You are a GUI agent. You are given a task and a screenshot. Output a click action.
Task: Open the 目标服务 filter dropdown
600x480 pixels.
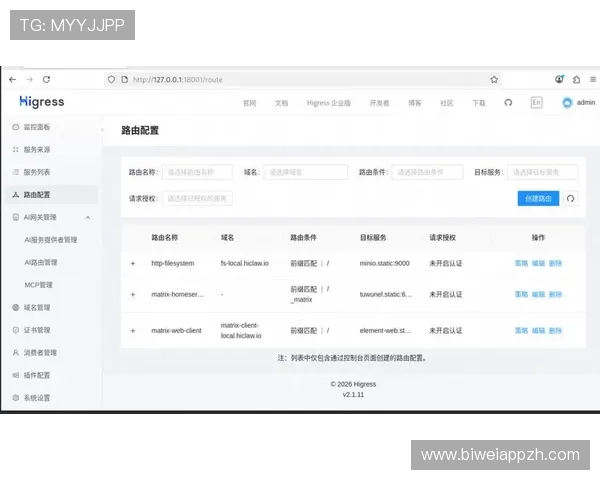(x=542, y=172)
